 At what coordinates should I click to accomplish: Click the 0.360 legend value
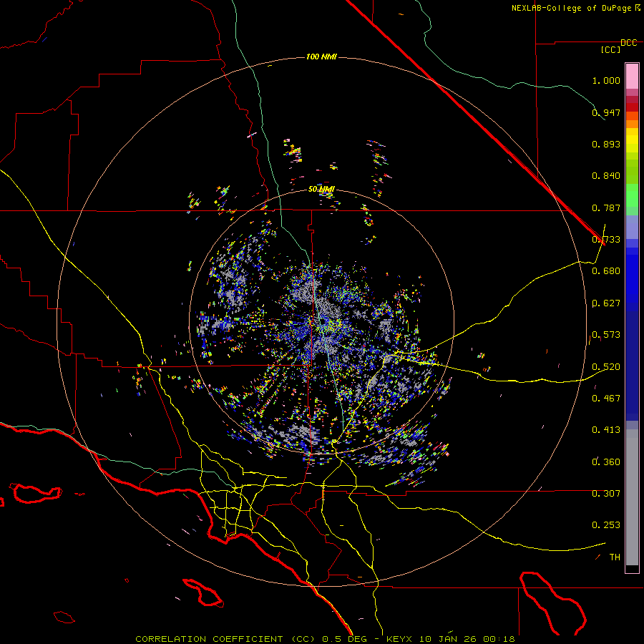pos(606,462)
